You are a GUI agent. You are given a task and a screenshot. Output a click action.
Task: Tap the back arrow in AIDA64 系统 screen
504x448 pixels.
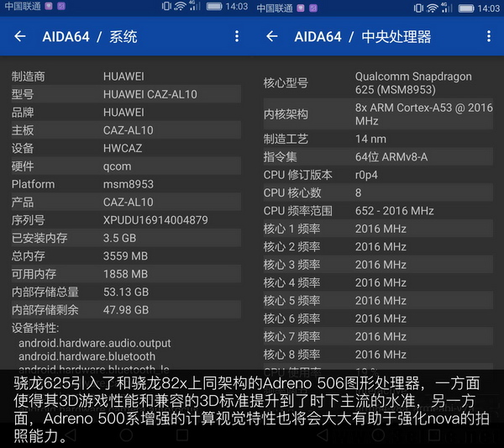(x=20, y=36)
